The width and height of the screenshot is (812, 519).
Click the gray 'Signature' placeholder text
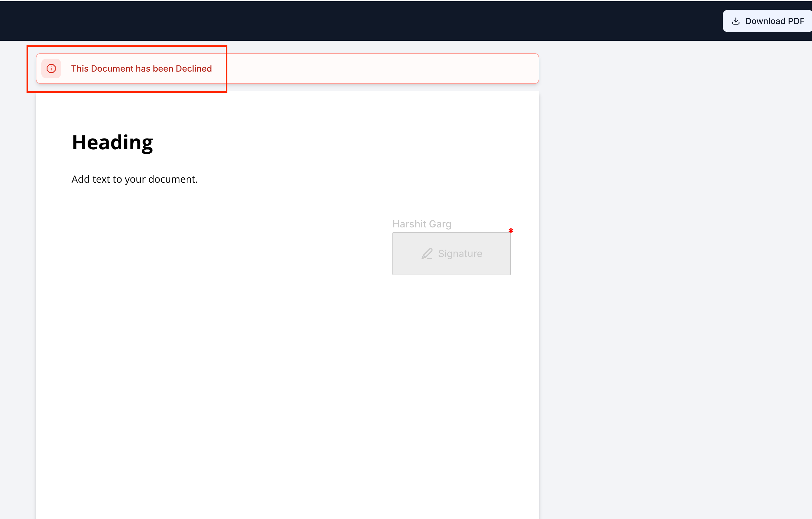click(460, 254)
